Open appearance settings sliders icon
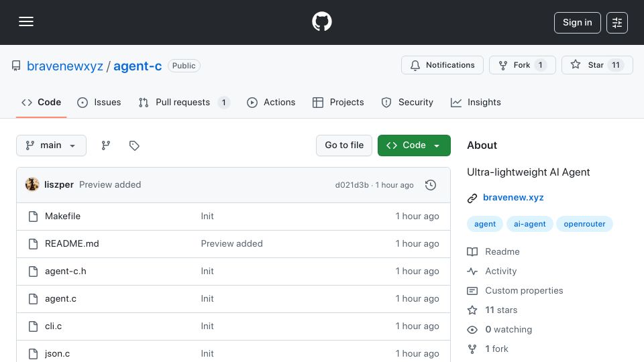644x362 pixels. 617,23
